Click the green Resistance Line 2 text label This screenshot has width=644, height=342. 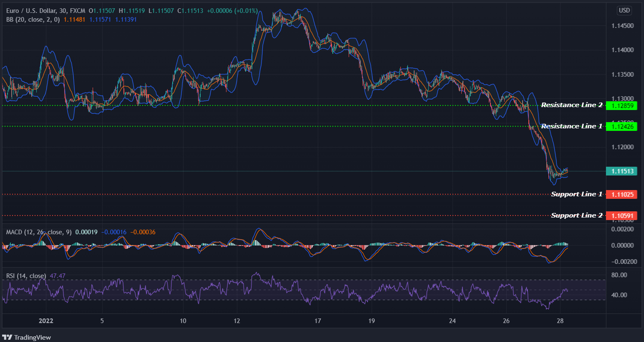(x=571, y=105)
